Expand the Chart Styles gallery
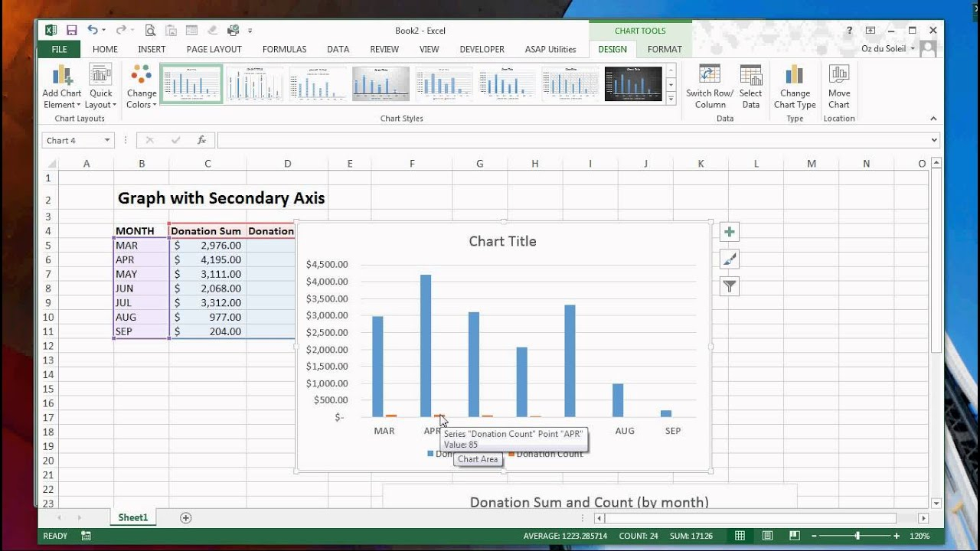The height and width of the screenshot is (551, 980). 671,99
